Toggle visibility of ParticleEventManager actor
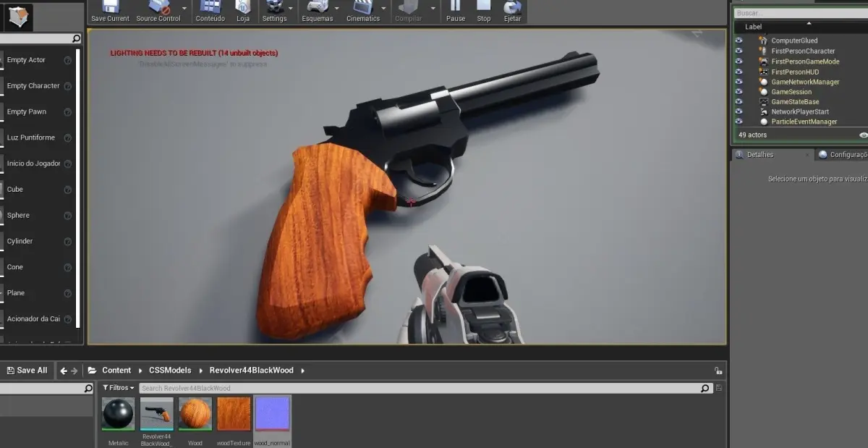 (739, 122)
